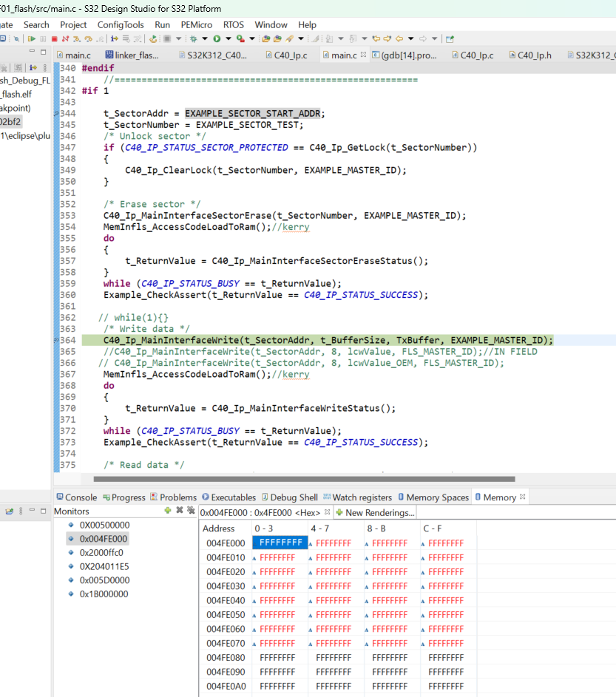Click the Step Into icon
616x697 pixels.
(77, 38)
